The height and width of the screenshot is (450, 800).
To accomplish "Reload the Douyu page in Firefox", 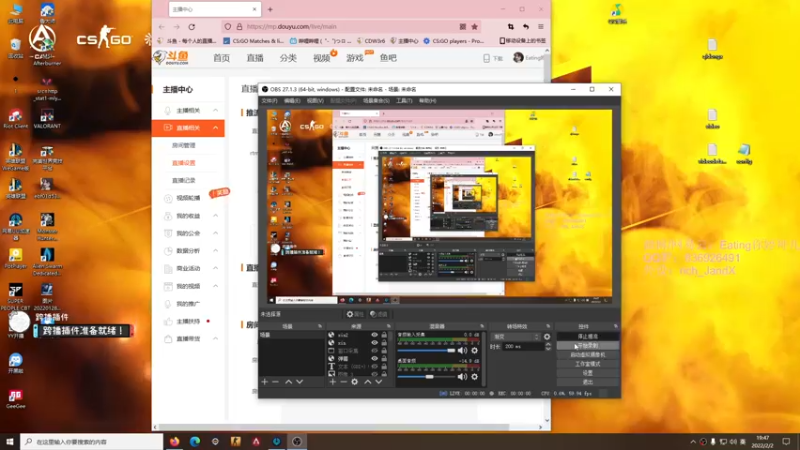I will (x=192, y=27).
